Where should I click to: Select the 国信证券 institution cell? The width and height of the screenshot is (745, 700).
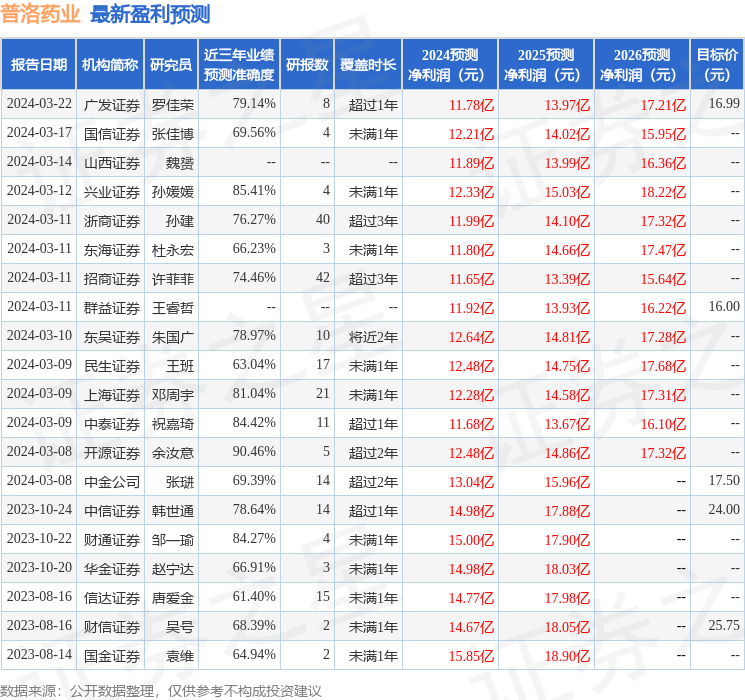(112, 134)
